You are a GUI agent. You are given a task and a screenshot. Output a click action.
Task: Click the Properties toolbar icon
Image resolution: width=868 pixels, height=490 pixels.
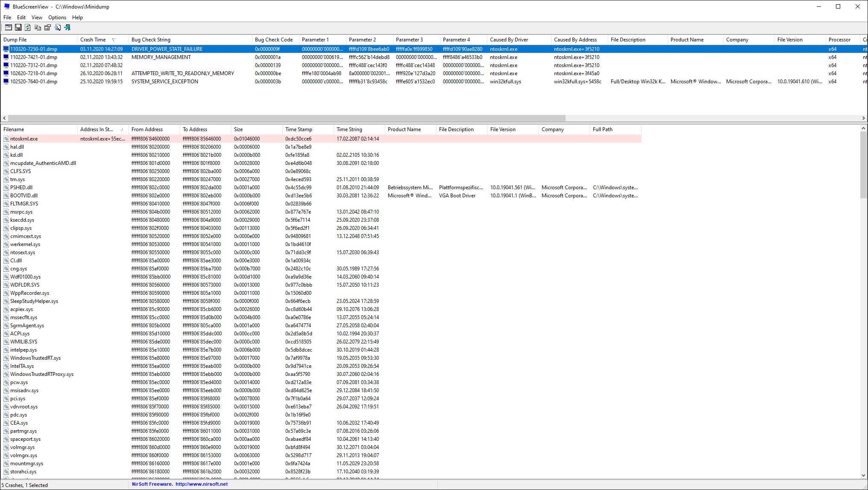[x=47, y=27]
